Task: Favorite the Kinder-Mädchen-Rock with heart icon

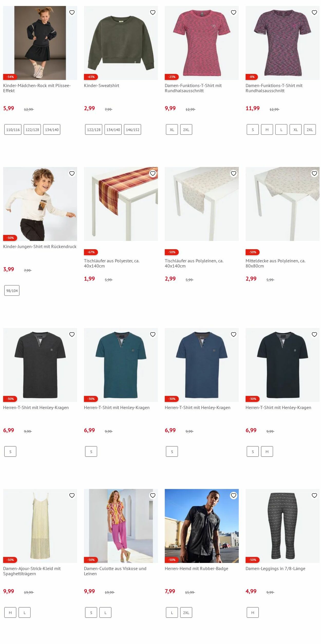Action: pos(72,12)
